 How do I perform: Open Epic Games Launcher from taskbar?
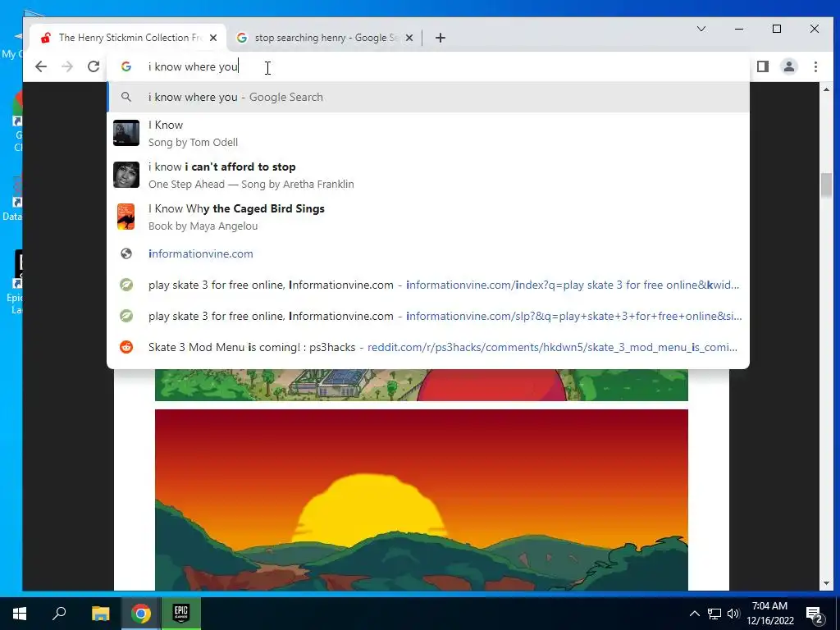[181, 614]
